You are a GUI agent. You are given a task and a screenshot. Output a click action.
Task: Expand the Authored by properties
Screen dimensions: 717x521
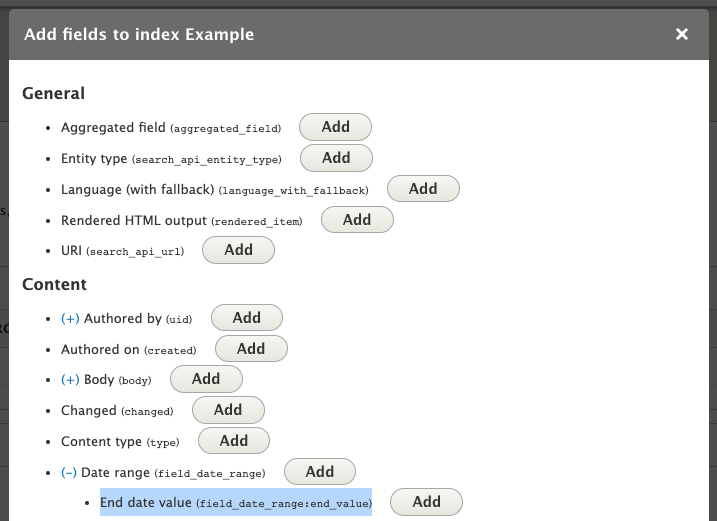(x=70, y=318)
